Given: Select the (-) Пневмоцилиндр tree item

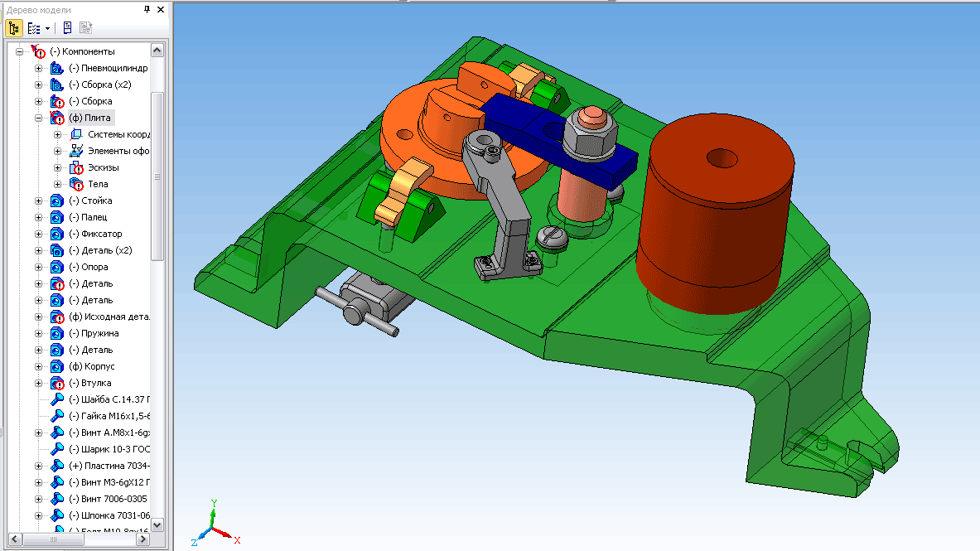Looking at the screenshot, I should tap(109, 68).
